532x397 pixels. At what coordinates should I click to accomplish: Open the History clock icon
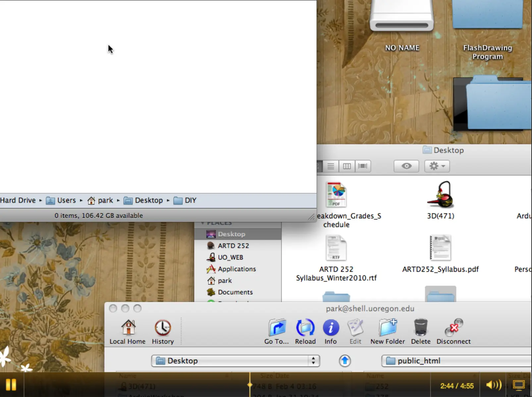click(163, 327)
